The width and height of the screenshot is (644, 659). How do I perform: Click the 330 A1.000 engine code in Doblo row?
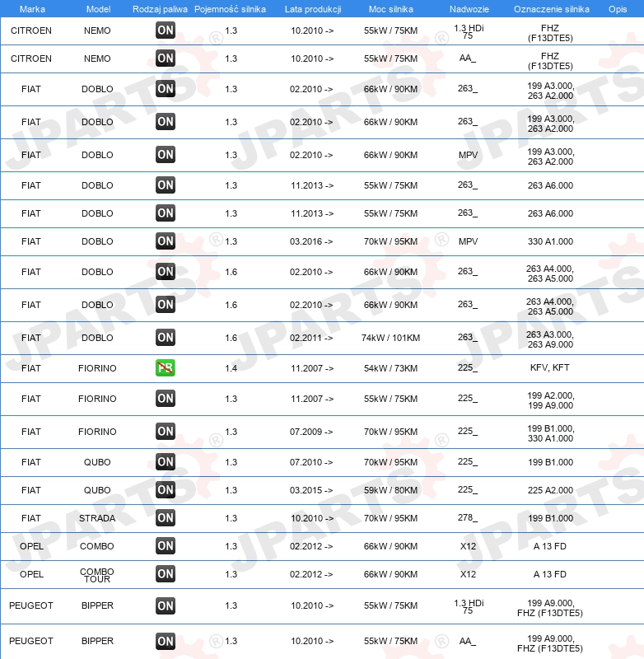point(550,241)
